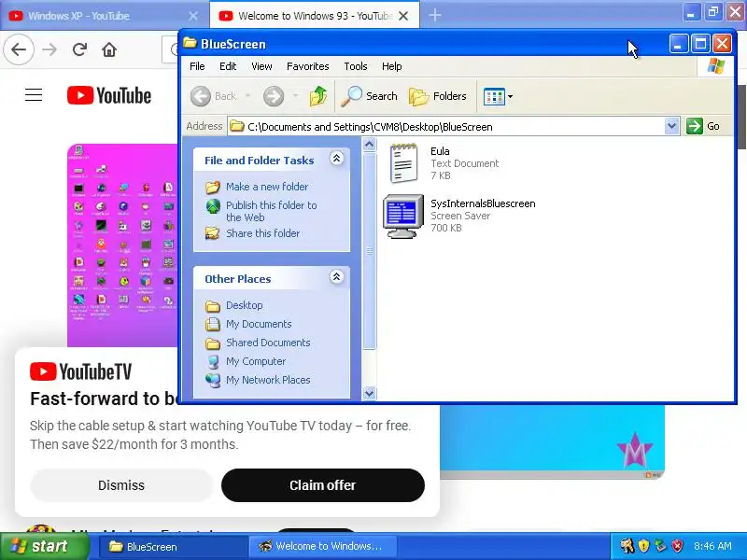Click the BlueScreen folder icon in title bar
The image size is (747, 560).
190,43
